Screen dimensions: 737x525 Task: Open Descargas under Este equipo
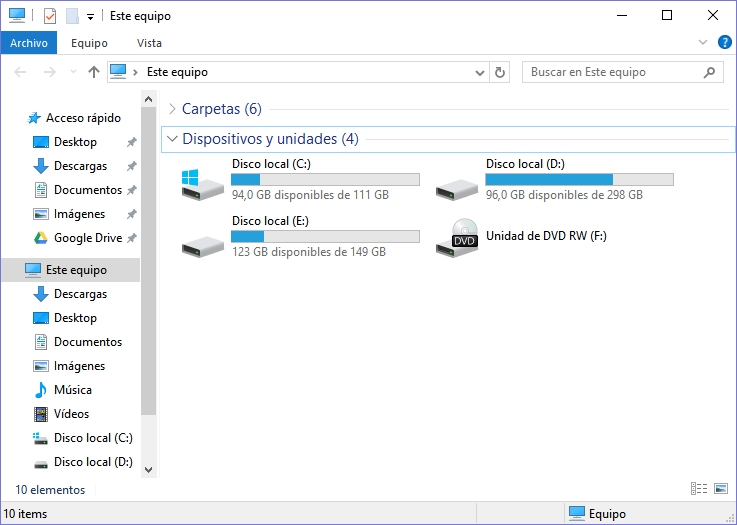click(80, 294)
